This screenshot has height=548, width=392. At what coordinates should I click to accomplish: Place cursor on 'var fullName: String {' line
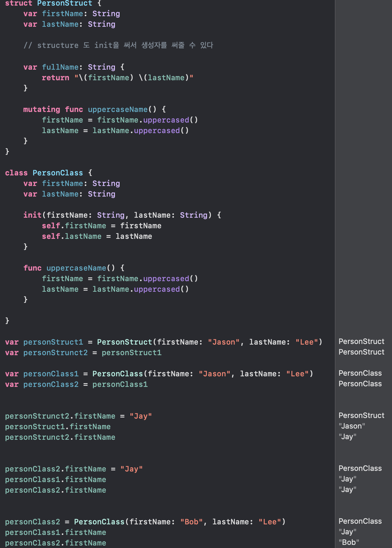(x=74, y=67)
